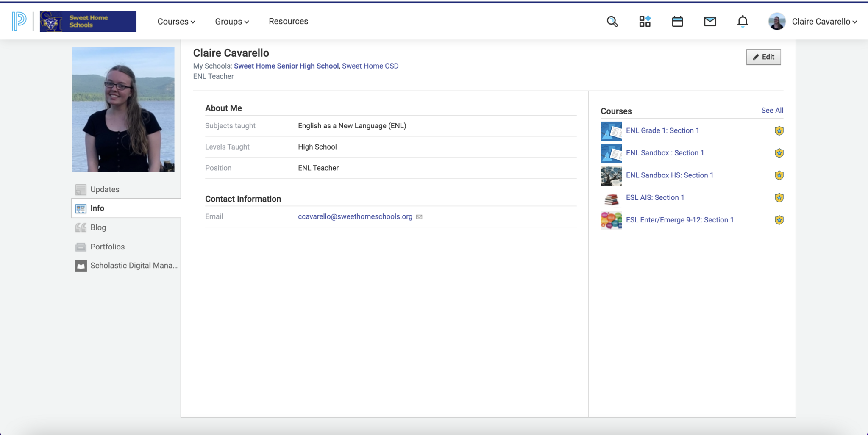This screenshot has width=868, height=435.
Task: Click the Edit profile button
Action: 763,57
